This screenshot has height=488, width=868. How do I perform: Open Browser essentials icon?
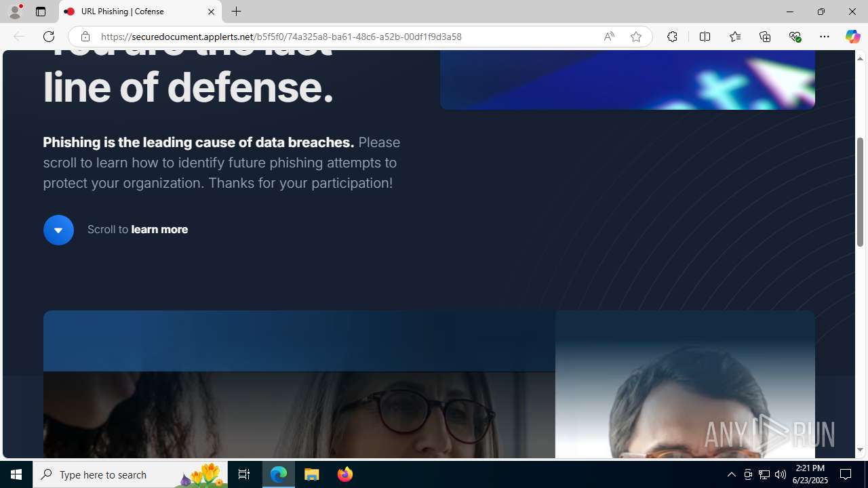coord(795,37)
